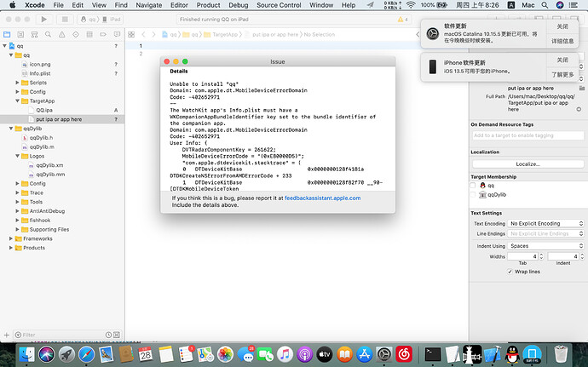Open Xcode hammer icon in Dock
588x367 pixels.
point(493,354)
